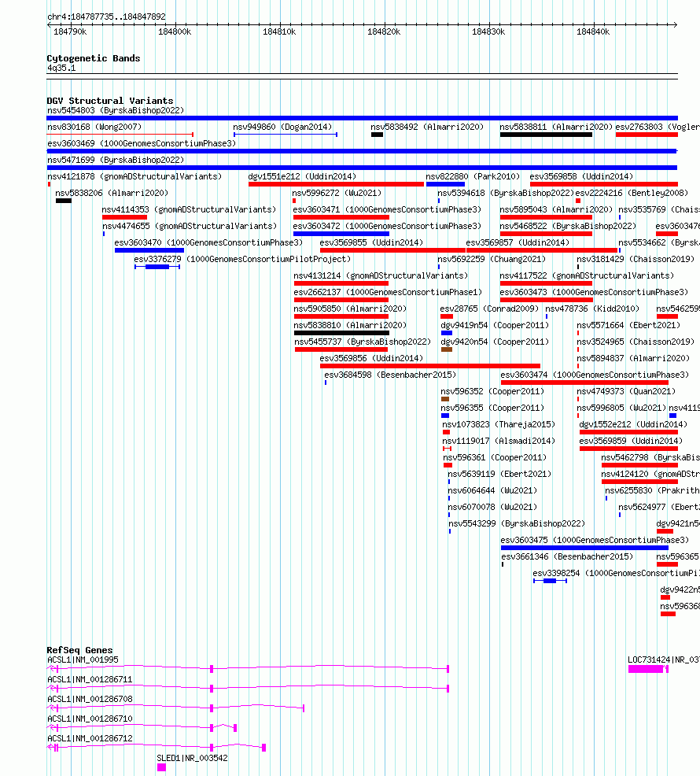Click nsv5571664 (Ebert2021) label
Screen dimensions: 700x776
(628, 325)
